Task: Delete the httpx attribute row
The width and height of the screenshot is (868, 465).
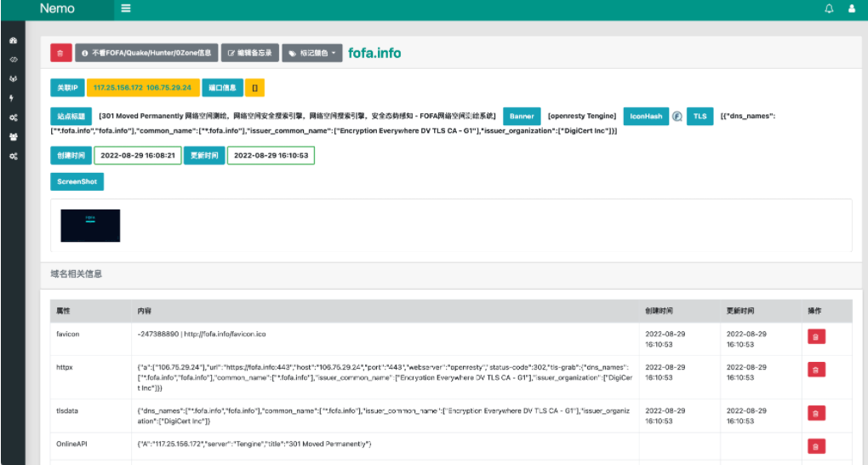Action: coord(816,370)
